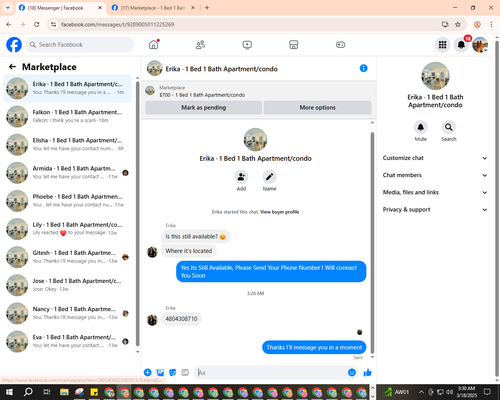Open Lily conversation in list
Viewport: 500px width, 400px height.
[67, 229]
